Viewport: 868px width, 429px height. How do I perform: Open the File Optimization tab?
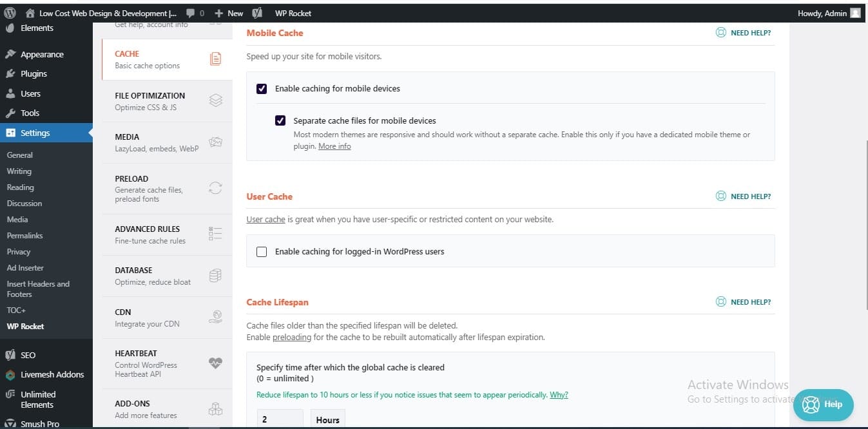pos(167,101)
